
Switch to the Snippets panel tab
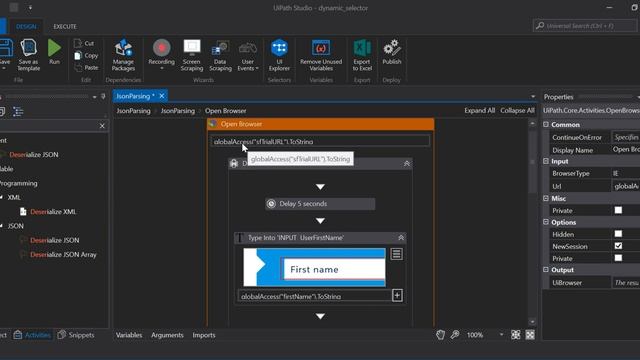pyautogui.click(x=76, y=335)
